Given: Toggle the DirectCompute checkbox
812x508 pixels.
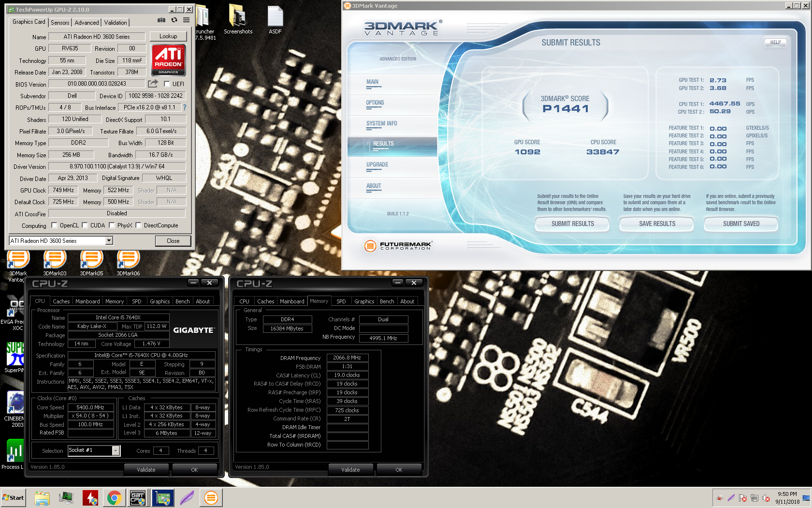Looking at the screenshot, I should coord(138,225).
